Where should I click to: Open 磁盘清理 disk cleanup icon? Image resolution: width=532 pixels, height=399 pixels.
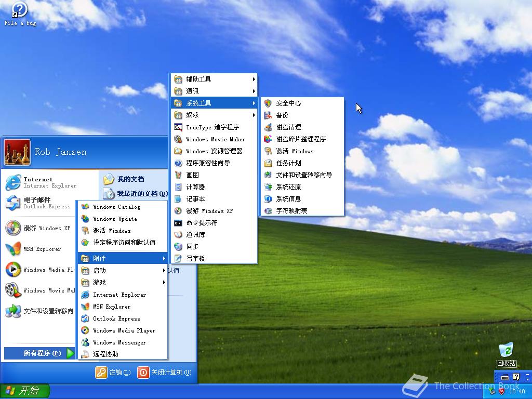[x=268, y=127]
